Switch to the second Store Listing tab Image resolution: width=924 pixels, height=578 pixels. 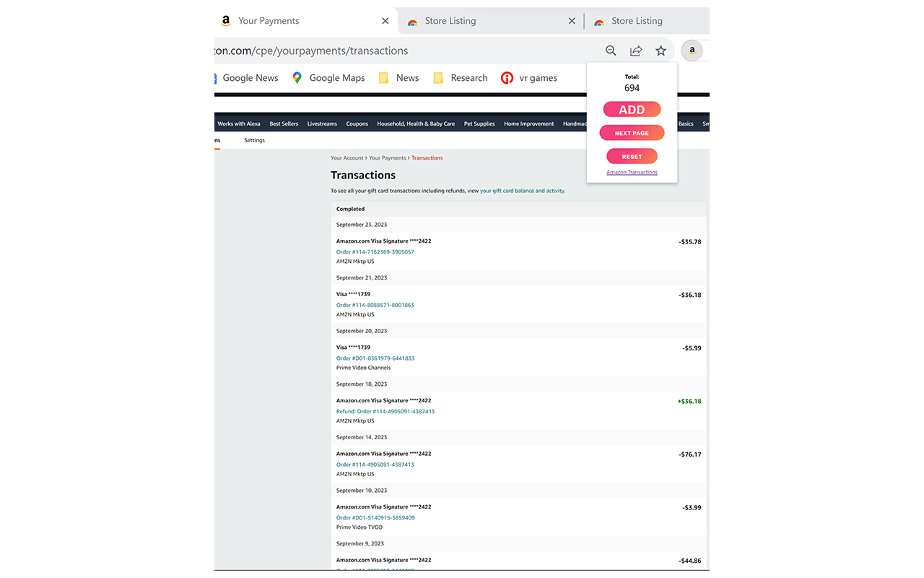tap(648, 21)
